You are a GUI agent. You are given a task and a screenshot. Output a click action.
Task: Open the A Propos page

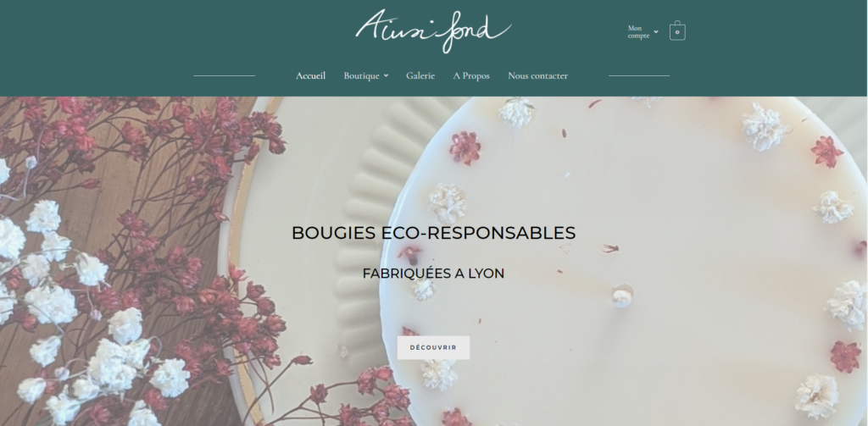[x=471, y=75]
